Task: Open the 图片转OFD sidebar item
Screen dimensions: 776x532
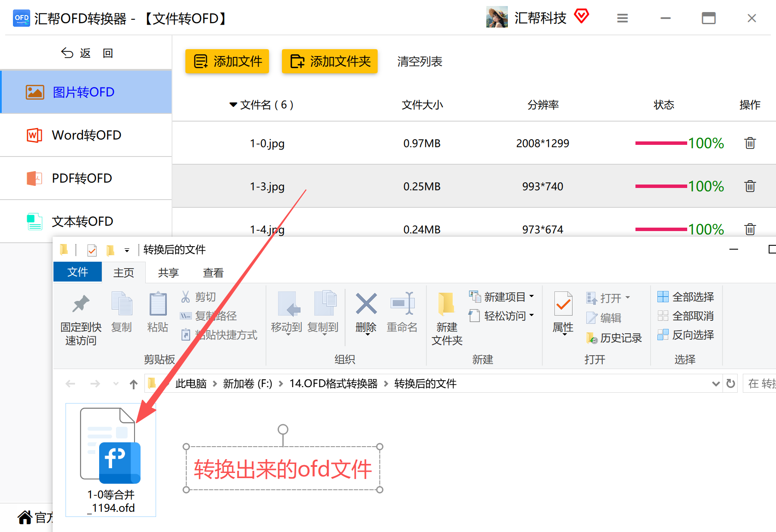Action: (x=86, y=92)
